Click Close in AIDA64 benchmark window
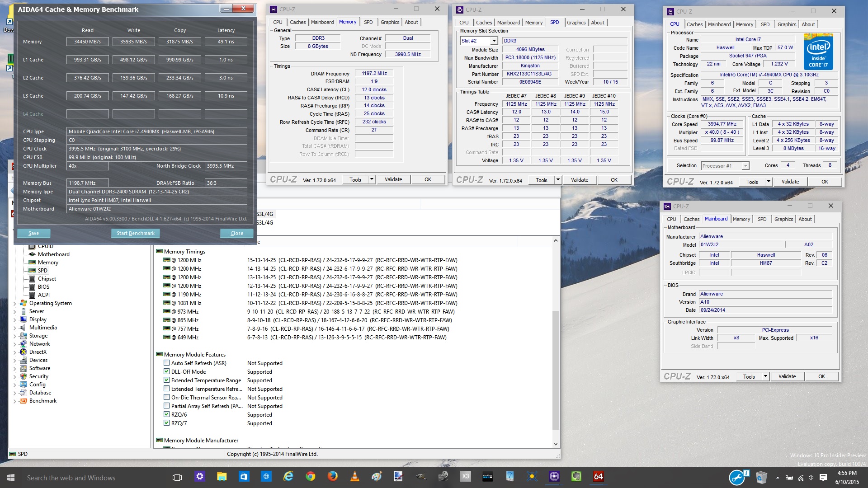The height and width of the screenshot is (488, 868). point(236,233)
